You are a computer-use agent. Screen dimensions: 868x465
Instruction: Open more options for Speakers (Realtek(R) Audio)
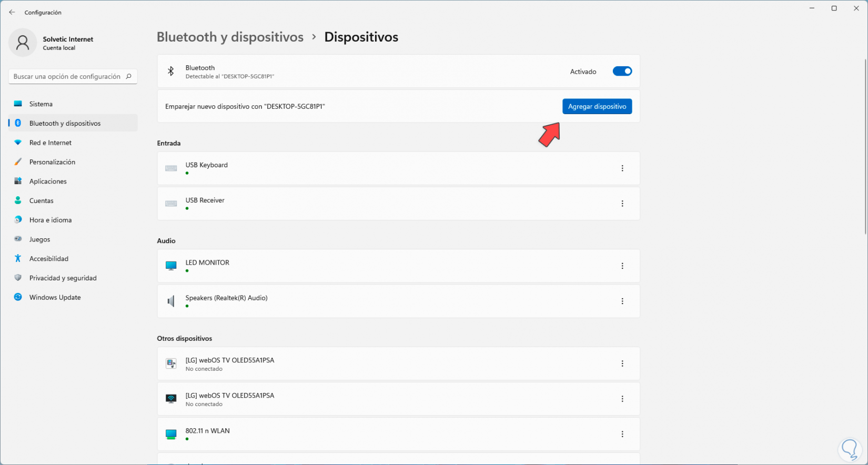click(x=622, y=301)
